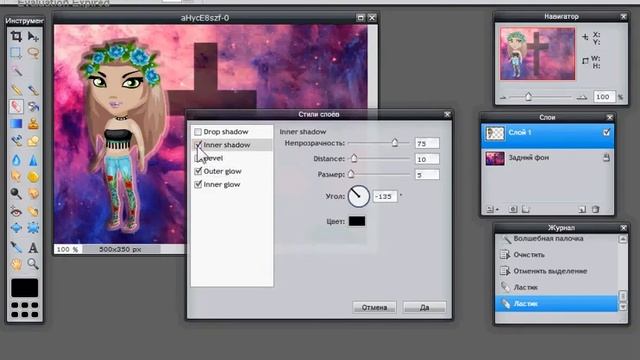Select the Drawing shapes tool
The width and height of the screenshot is (640, 360).
pyautogui.click(x=33, y=141)
